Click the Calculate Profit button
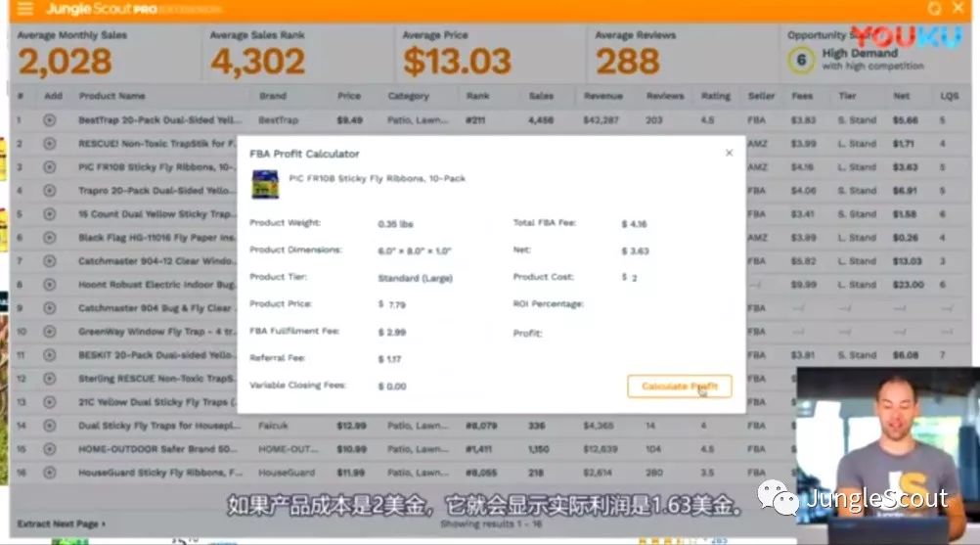Screen dimensions: 980x545 click(x=680, y=386)
